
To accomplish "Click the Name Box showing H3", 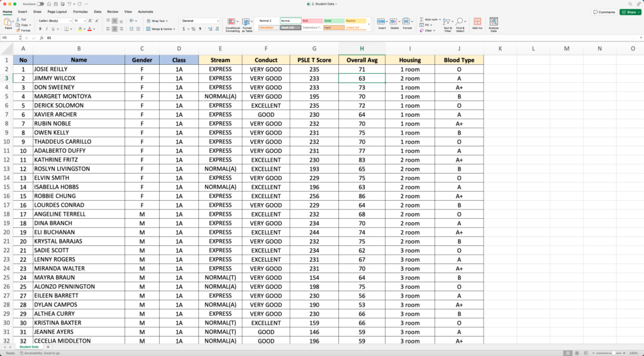I will tap(9, 38).
